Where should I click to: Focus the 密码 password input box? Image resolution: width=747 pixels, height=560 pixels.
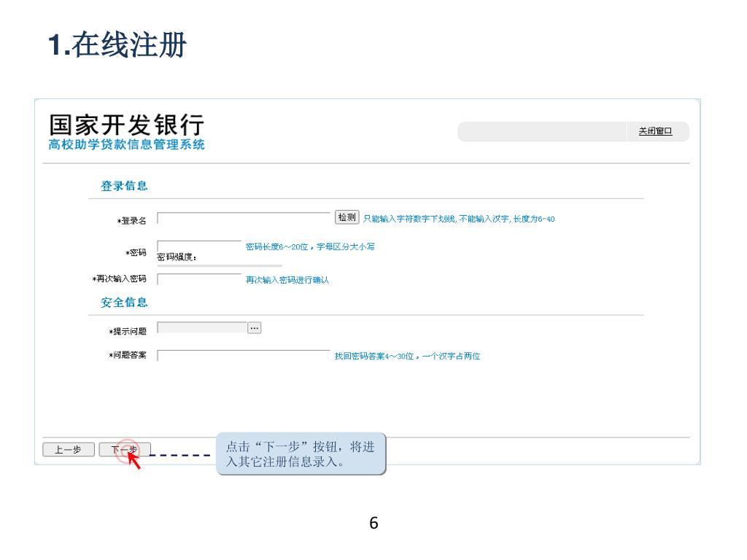(x=199, y=246)
